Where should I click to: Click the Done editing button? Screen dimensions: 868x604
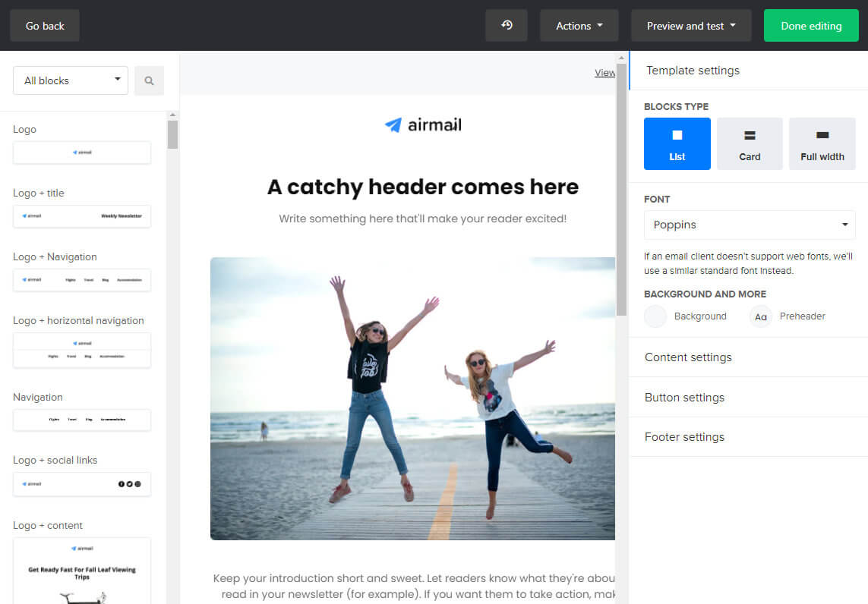point(811,25)
